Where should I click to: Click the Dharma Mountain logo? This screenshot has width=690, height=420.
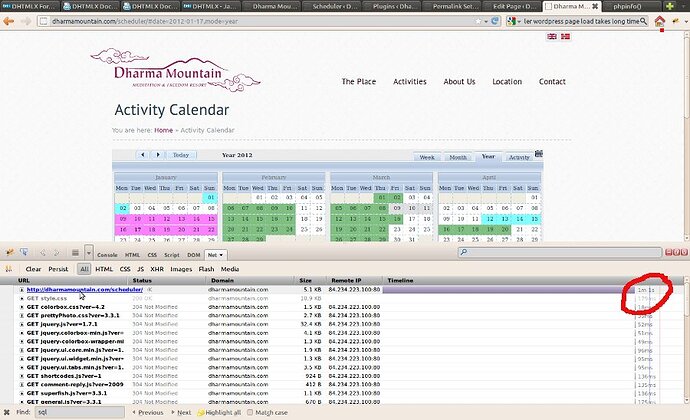point(175,70)
